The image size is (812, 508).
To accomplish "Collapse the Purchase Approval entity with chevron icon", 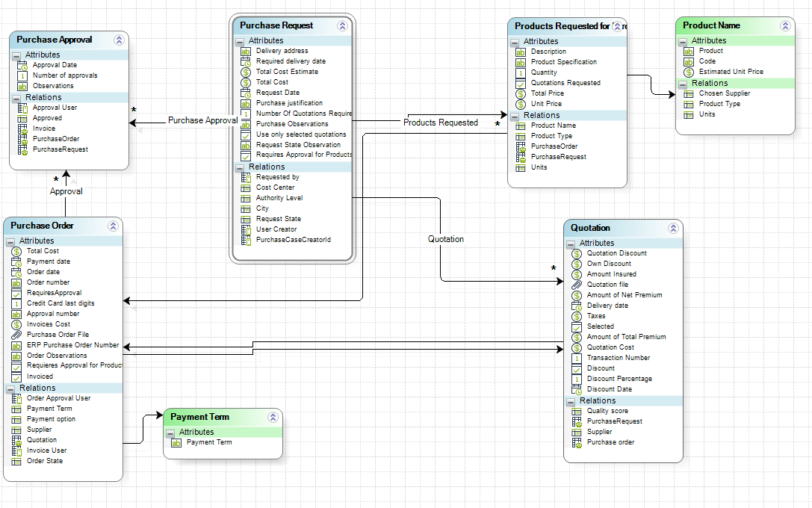I will click(119, 40).
